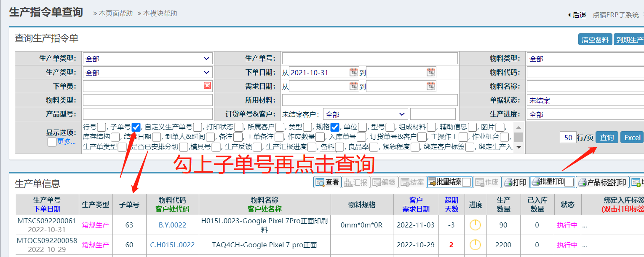Click the 批量结案 batch close button
This screenshot has width=644, height=257.
444,182
